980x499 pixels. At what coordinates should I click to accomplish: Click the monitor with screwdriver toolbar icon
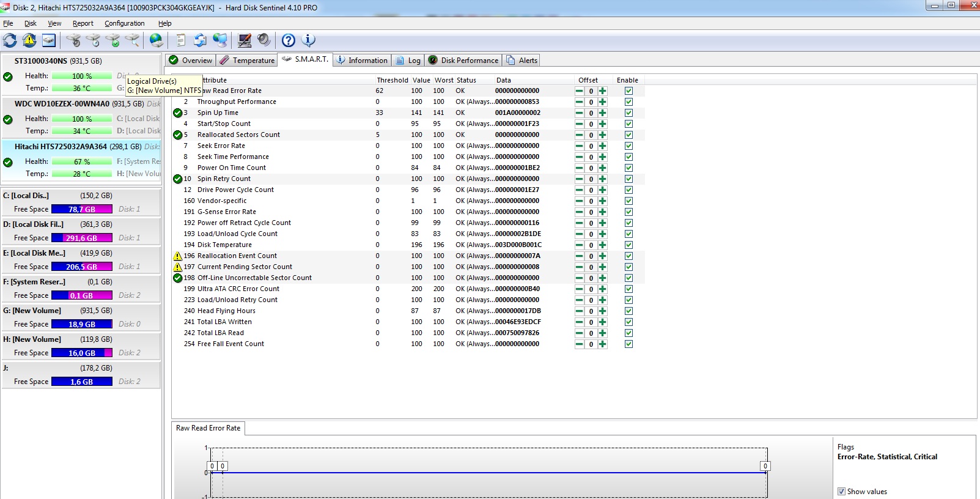245,40
